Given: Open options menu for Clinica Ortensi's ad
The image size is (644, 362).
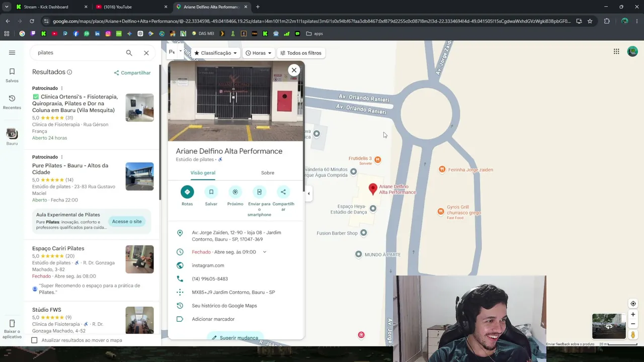Looking at the screenshot, I should pos(62,88).
